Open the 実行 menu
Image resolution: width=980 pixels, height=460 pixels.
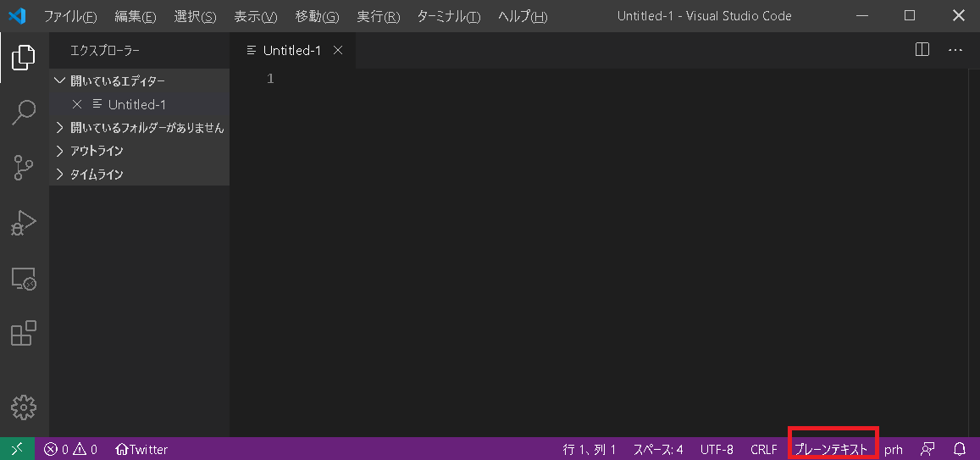[378, 16]
